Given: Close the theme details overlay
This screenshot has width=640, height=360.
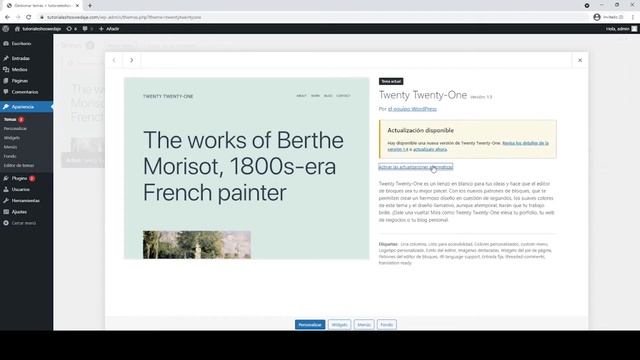Looking at the screenshot, I should (580, 60).
